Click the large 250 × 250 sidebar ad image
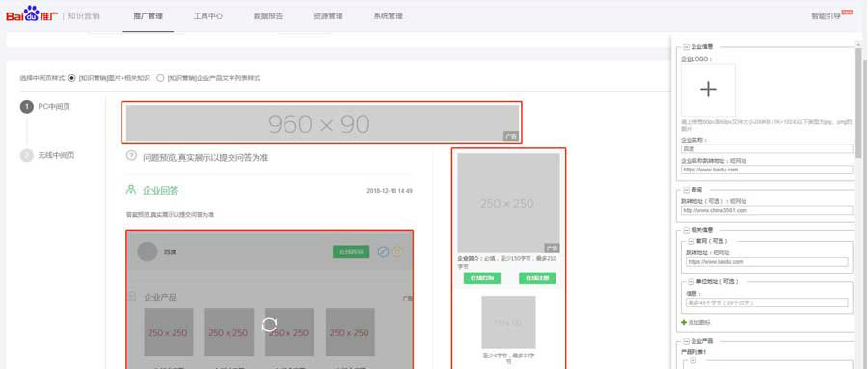 coord(508,203)
